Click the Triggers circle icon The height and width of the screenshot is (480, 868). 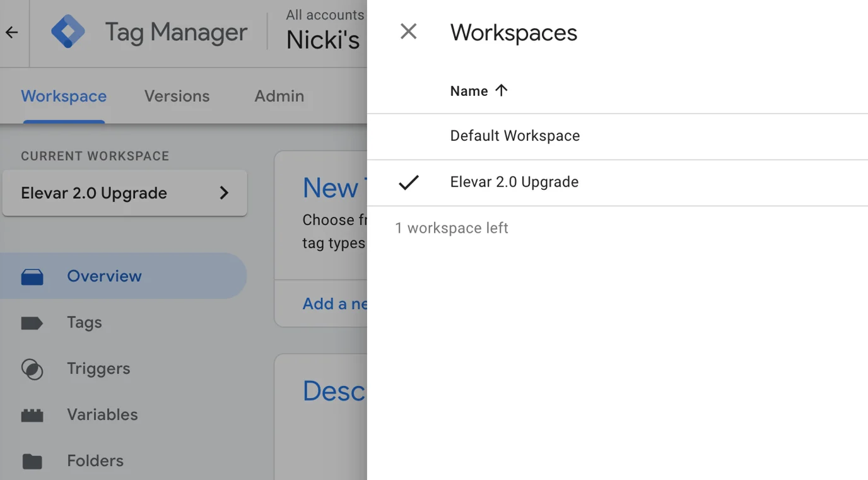pyautogui.click(x=32, y=369)
